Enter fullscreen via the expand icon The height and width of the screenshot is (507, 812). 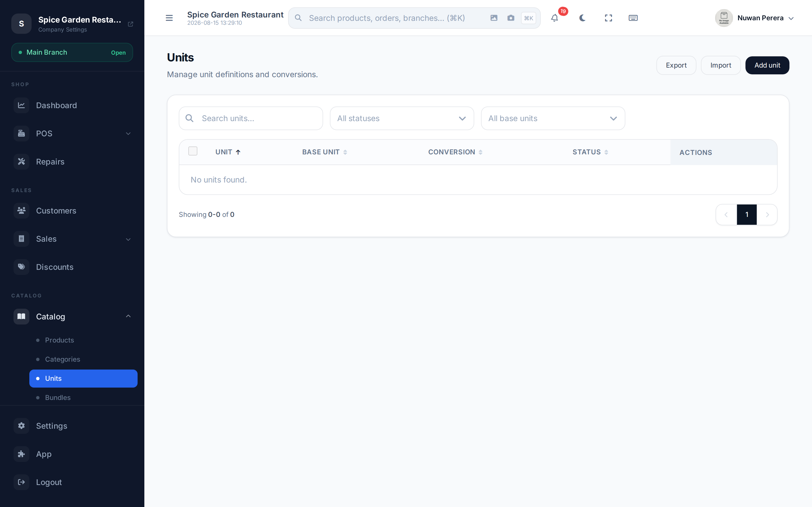(x=608, y=18)
